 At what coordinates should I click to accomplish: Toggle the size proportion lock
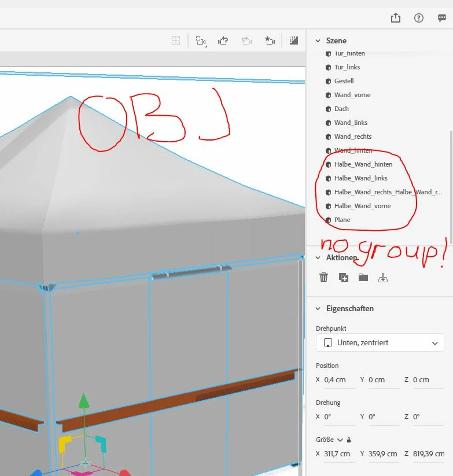click(x=349, y=440)
